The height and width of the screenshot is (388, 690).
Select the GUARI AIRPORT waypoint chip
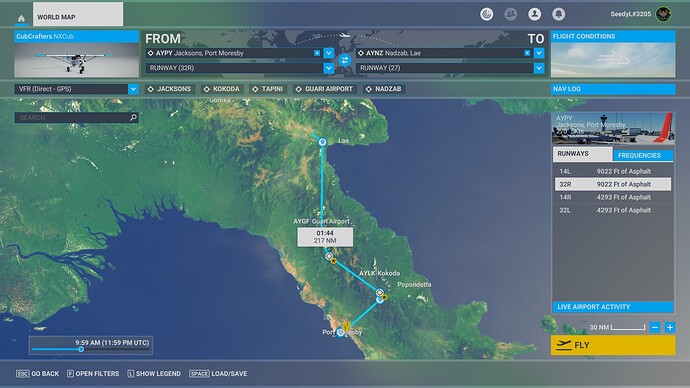[324, 89]
